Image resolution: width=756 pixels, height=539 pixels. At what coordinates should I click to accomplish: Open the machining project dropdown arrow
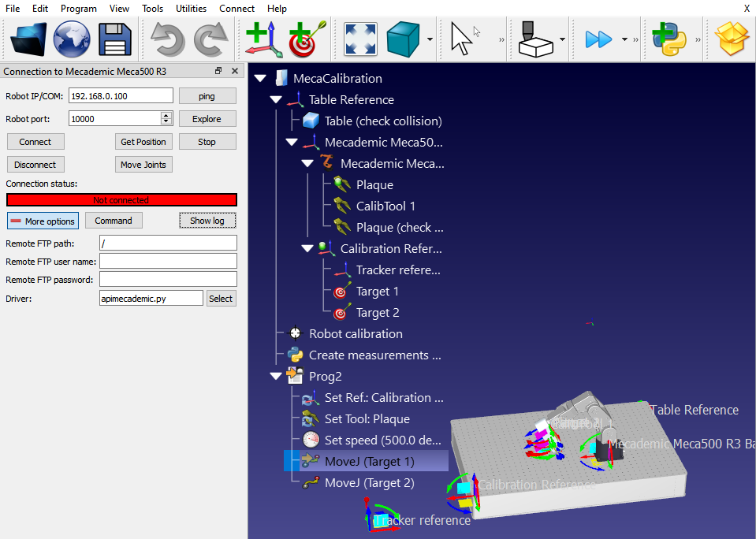pyautogui.click(x=562, y=39)
